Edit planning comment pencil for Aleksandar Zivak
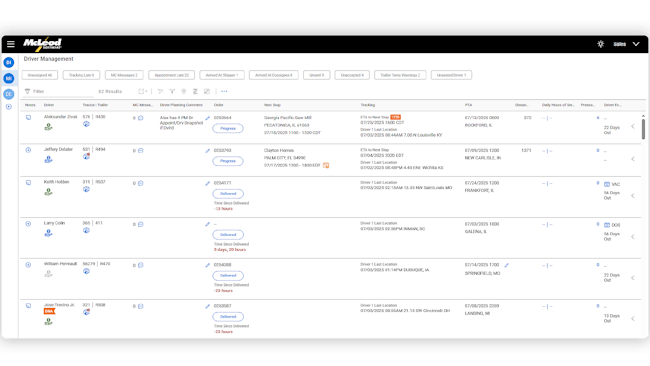 click(207, 118)
